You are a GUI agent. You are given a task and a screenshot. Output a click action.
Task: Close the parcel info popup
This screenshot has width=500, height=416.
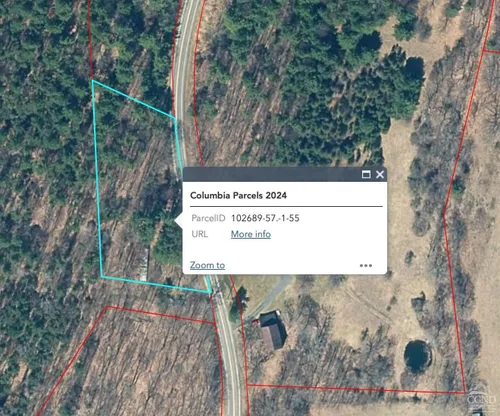pyautogui.click(x=380, y=174)
